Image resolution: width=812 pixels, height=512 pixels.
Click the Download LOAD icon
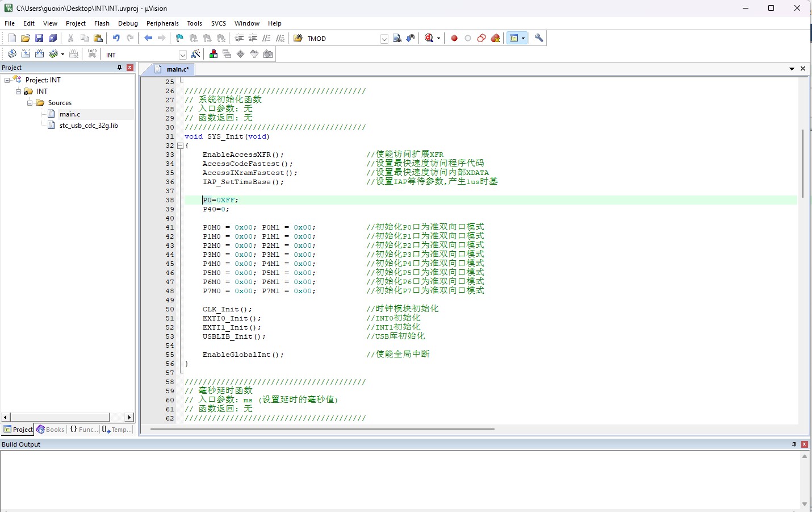[x=92, y=54]
